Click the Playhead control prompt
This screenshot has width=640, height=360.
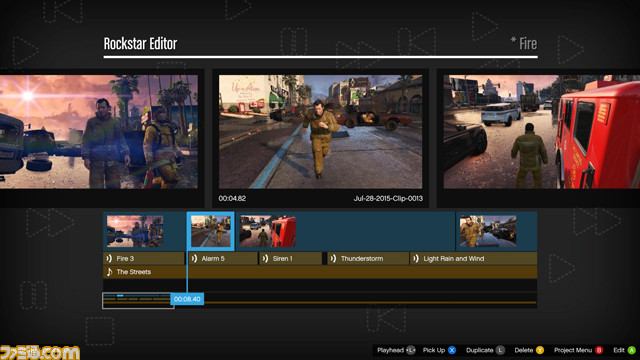[x=396, y=350]
